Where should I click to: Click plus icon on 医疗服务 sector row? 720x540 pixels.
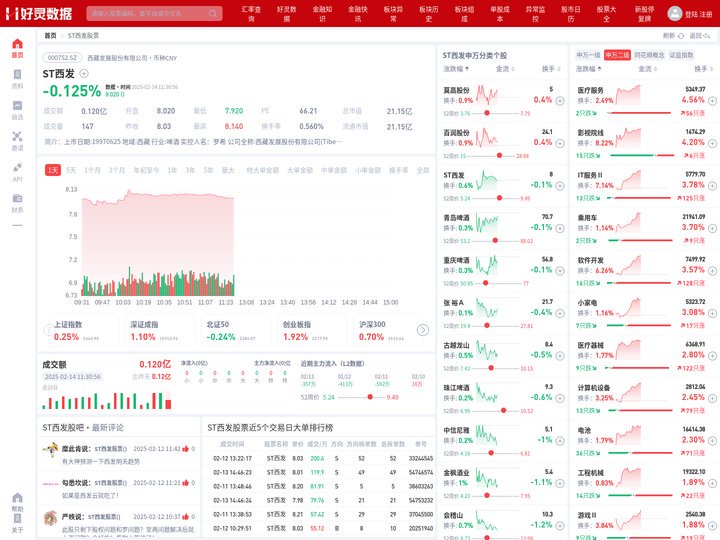[712, 101]
